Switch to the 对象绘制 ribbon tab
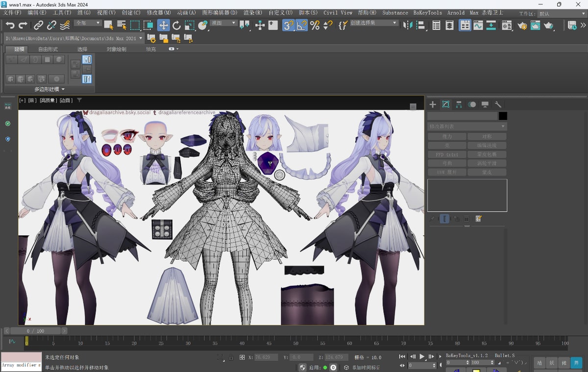This screenshot has height=372, width=588. coord(117,49)
